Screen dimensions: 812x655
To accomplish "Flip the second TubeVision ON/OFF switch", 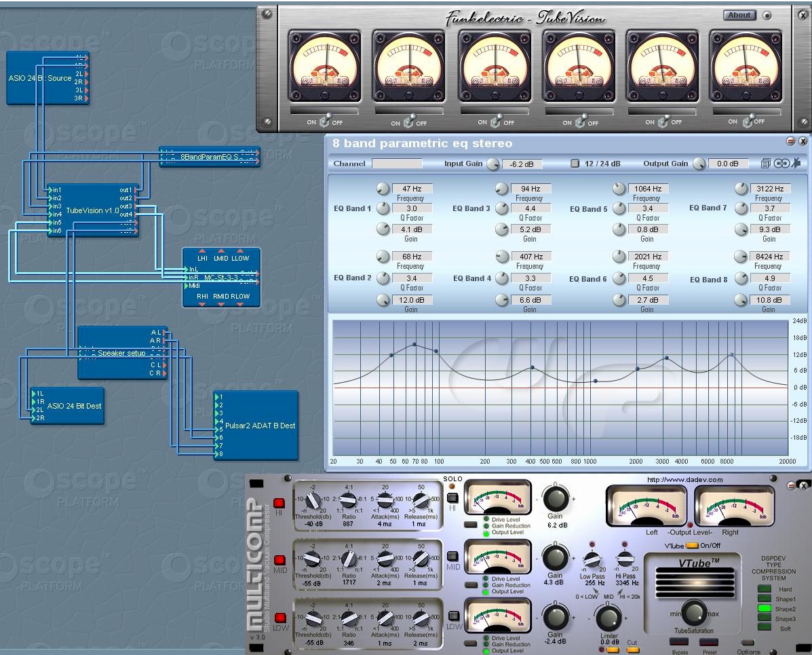I will [x=408, y=122].
